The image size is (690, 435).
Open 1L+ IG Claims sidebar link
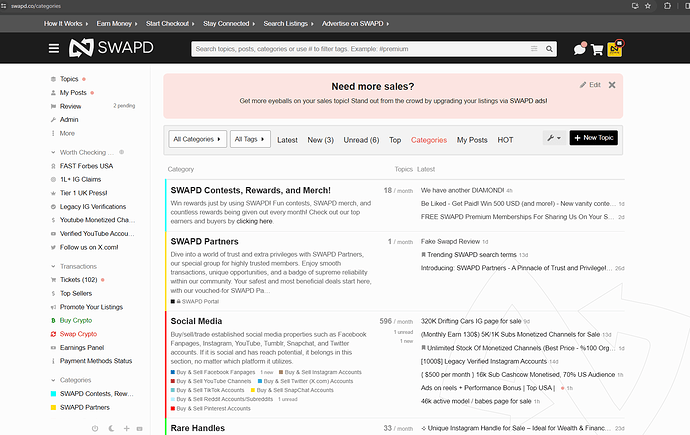coord(81,179)
